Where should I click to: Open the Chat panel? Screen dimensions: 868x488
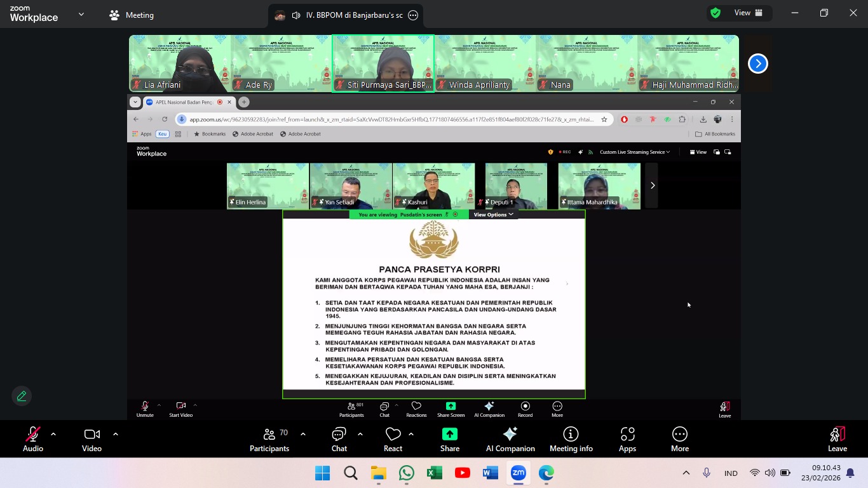[339, 439]
